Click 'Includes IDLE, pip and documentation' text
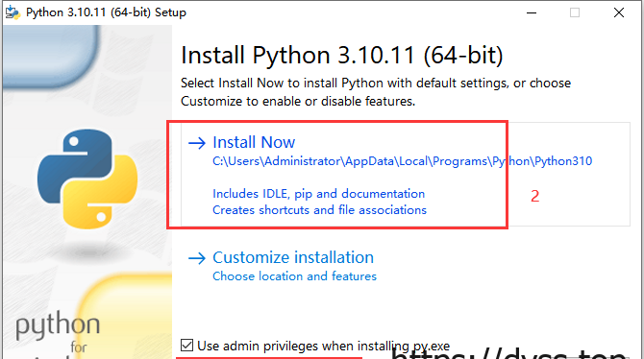Image resolution: width=644 pixels, height=359 pixels. click(319, 194)
